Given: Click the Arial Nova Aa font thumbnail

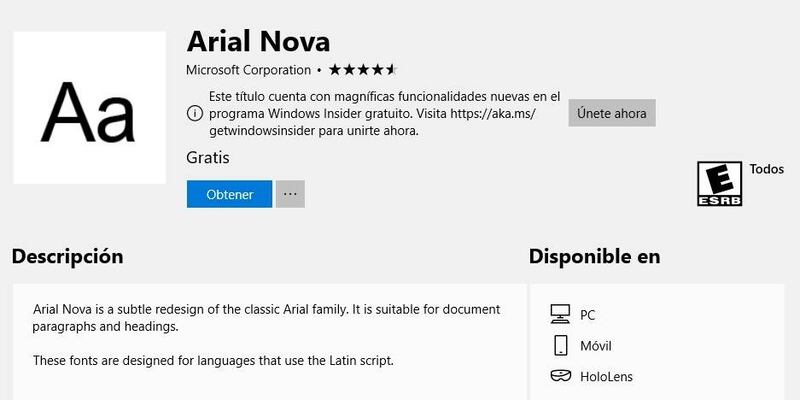Looking at the screenshot, I should pyautogui.click(x=89, y=107).
